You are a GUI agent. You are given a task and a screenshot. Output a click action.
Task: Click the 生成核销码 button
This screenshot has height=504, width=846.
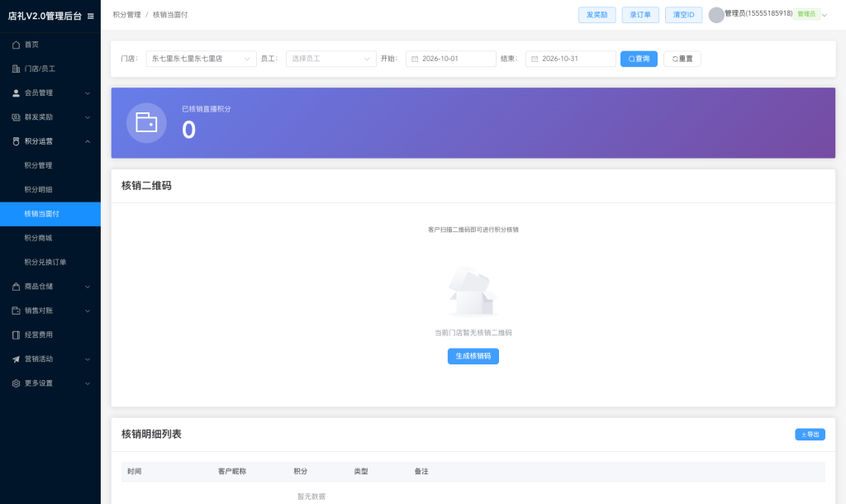tap(473, 356)
